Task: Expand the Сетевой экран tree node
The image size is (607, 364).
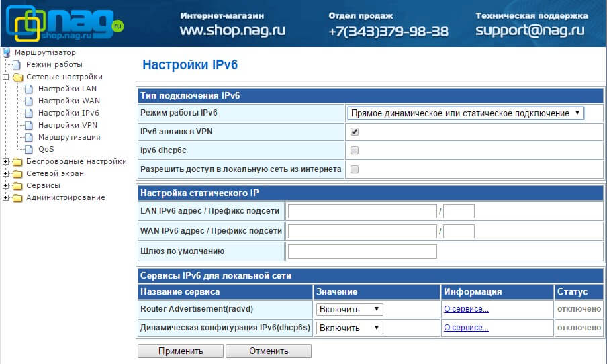Action: click(6, 173)
